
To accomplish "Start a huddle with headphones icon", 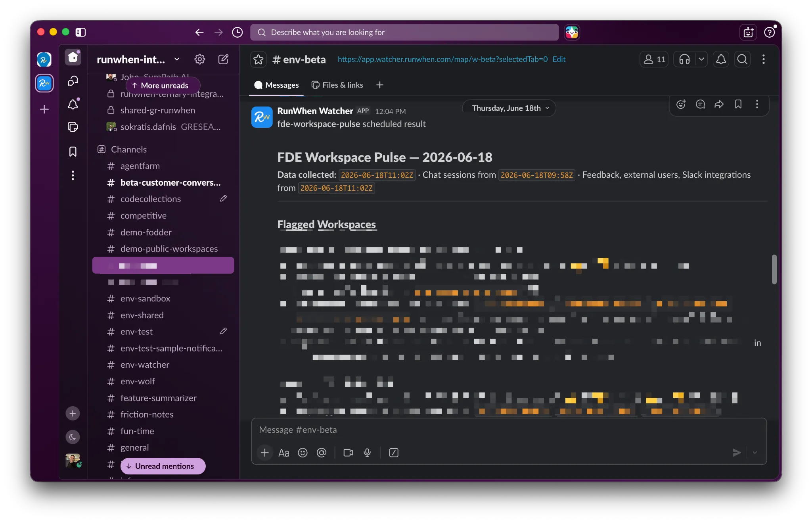I will pyautogui.click(x=684, y=59).
